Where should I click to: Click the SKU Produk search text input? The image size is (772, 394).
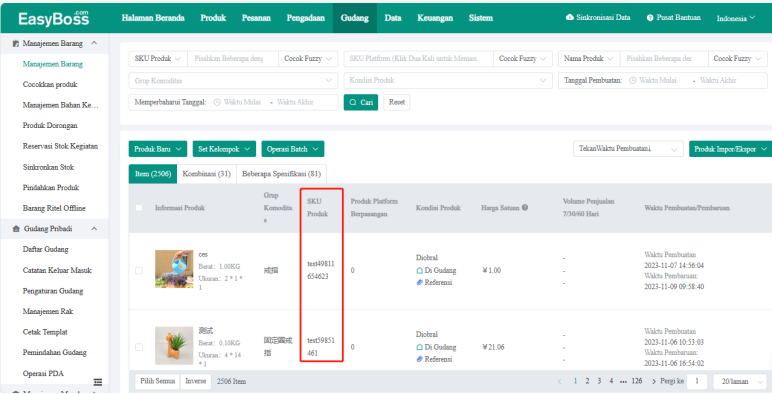click(x=233, y=59)
